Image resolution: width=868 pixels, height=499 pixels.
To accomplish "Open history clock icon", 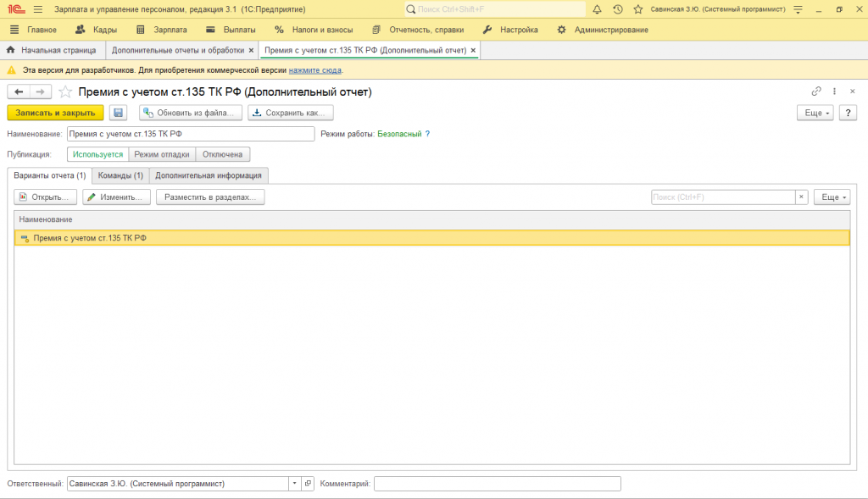I will click(618, 9).
